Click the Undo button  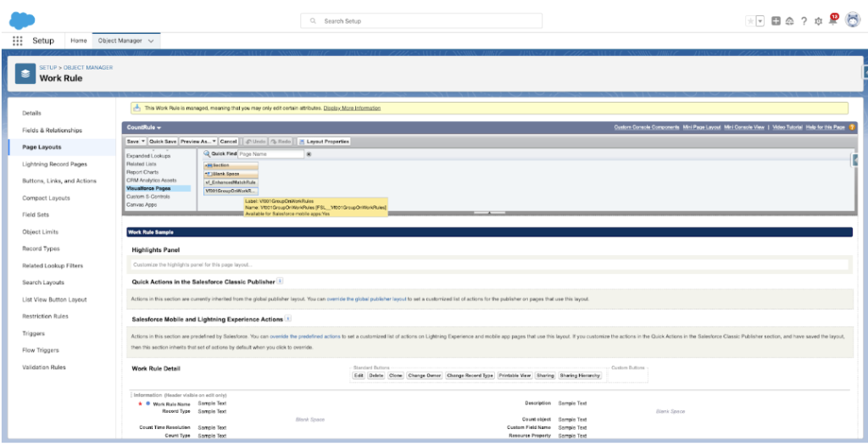255,142
